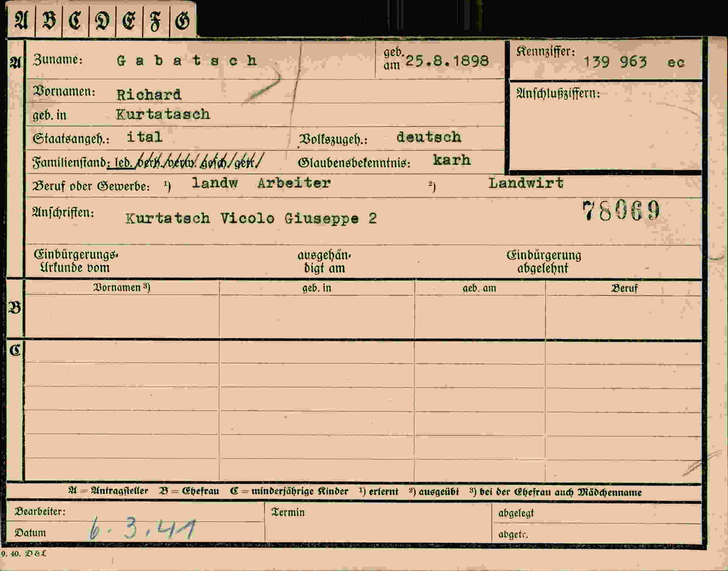The height and width of the screenshot is (571, 728).
Task: Click the "ausgehändigt am" label
Action: pyautogui.click(x=325, y=261)
